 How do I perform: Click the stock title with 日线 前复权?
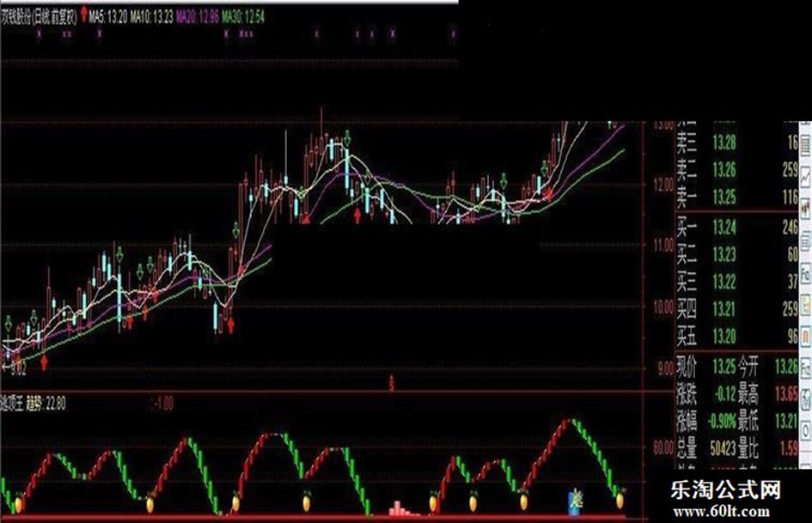click(x=39, y=17)
